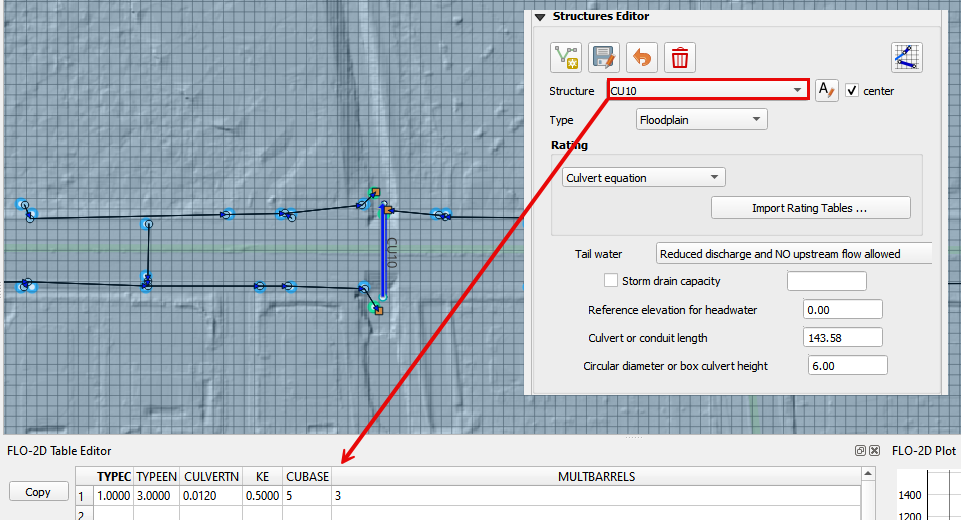Uncheck the center checkbox

[x=852, y=90]
